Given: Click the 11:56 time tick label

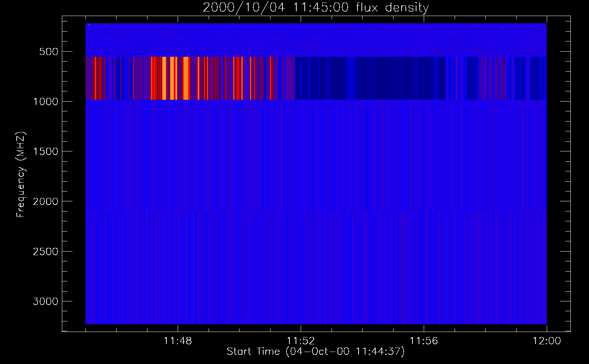Looking at the screenshot, I should pos(424,341).
